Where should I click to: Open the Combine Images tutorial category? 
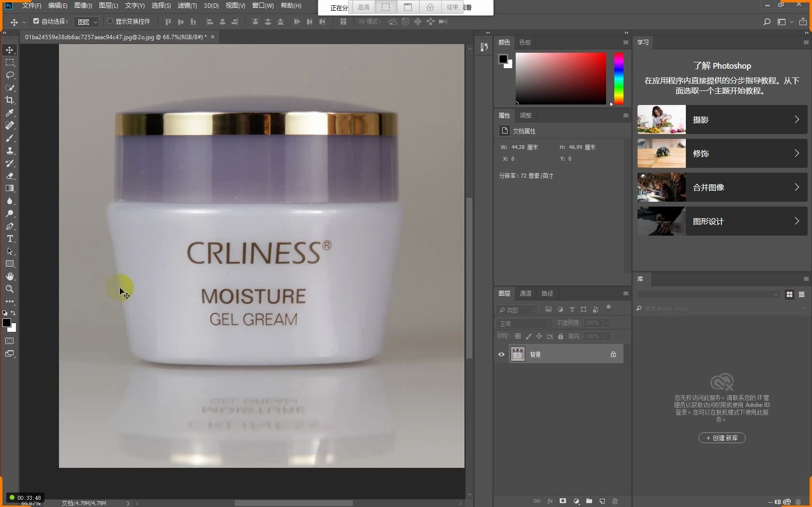(722, 187)
